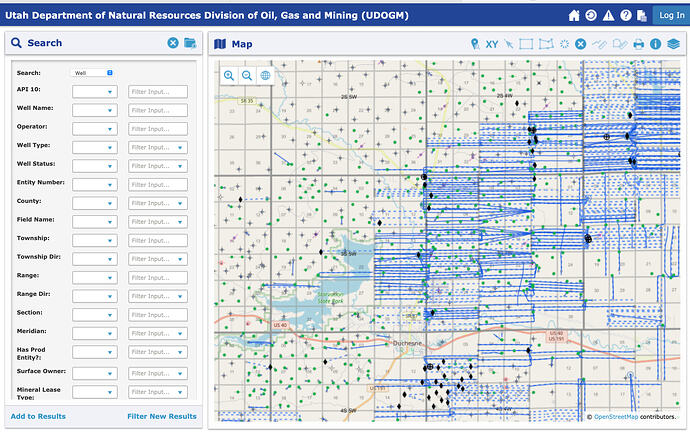690x434 pixels.
Task: Click the globe full extent button
Action: tap(265, 76)
